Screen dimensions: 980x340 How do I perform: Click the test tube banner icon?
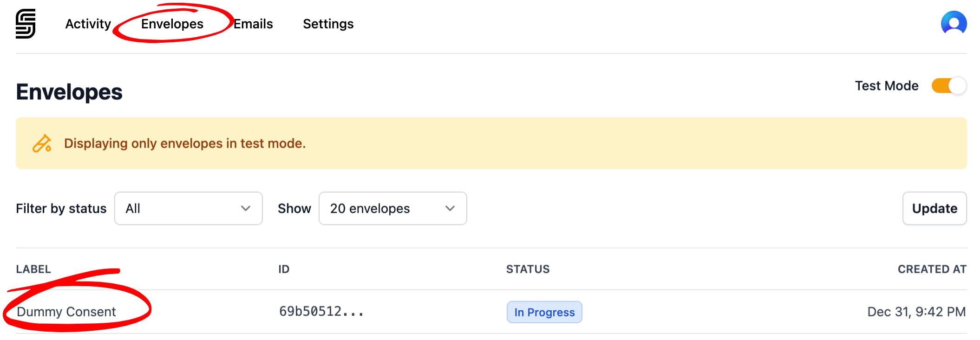pos(42,144)
